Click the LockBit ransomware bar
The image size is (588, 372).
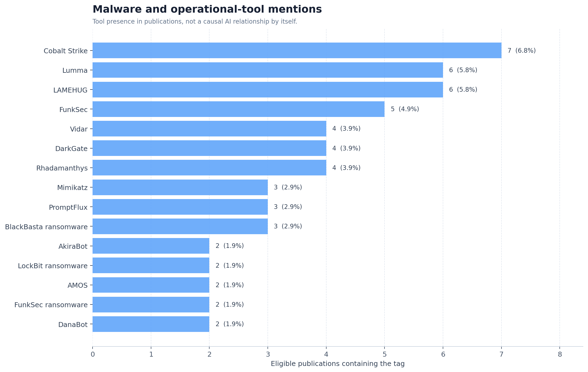click(x=151, y=265)
